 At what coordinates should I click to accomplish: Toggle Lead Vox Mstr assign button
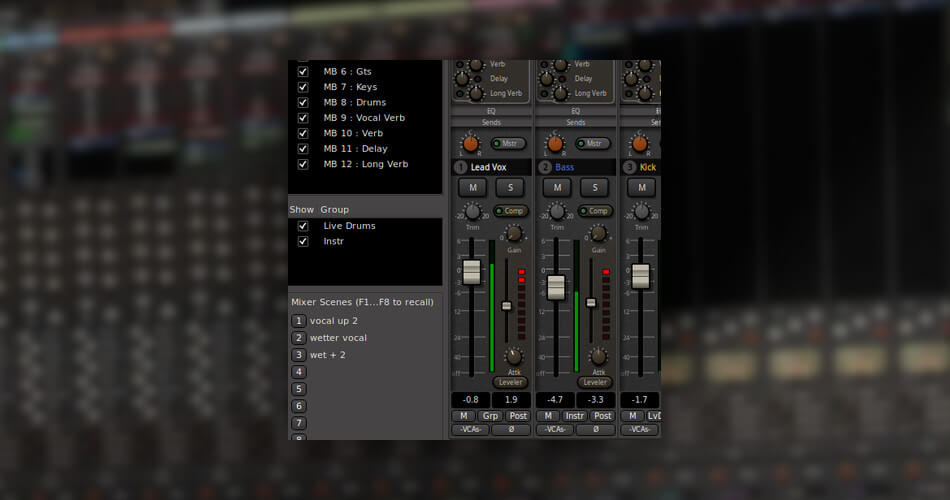point(508,144)
